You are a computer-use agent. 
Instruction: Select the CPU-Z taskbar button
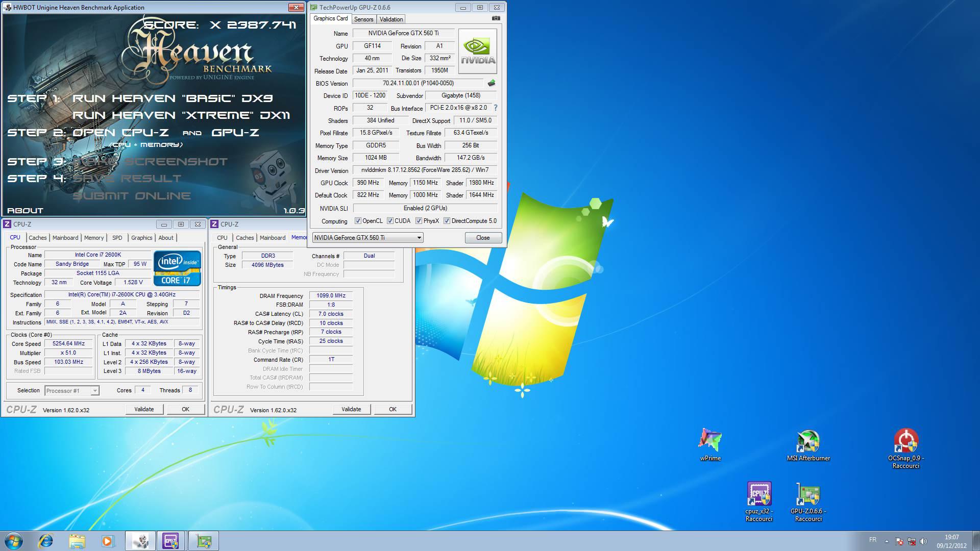pos(171,541)
